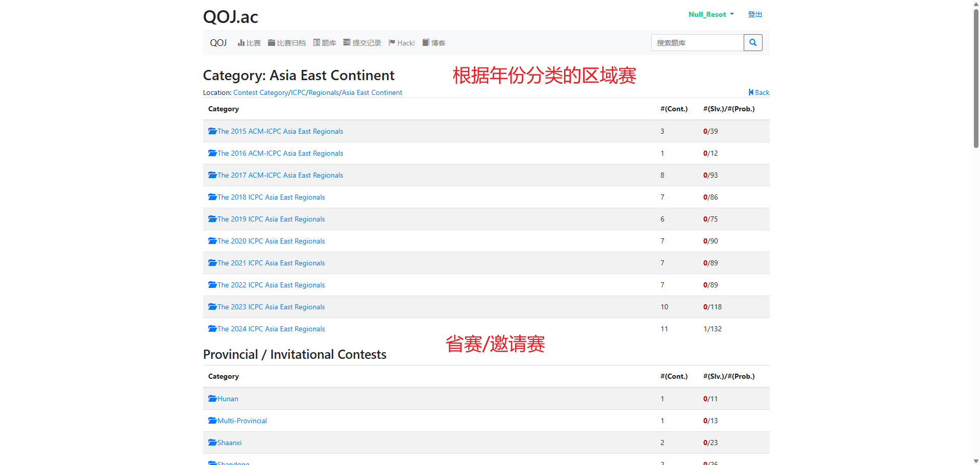Open the 比赛 contests icon

coord(242,43)
